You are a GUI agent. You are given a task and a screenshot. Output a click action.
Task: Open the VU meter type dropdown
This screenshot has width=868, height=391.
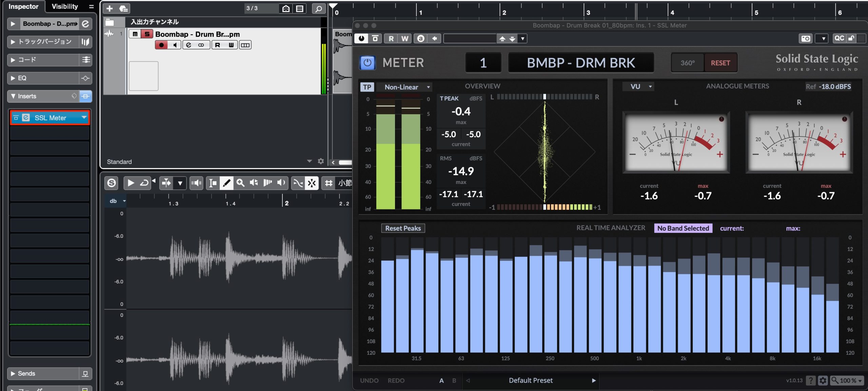click(638, 86)
